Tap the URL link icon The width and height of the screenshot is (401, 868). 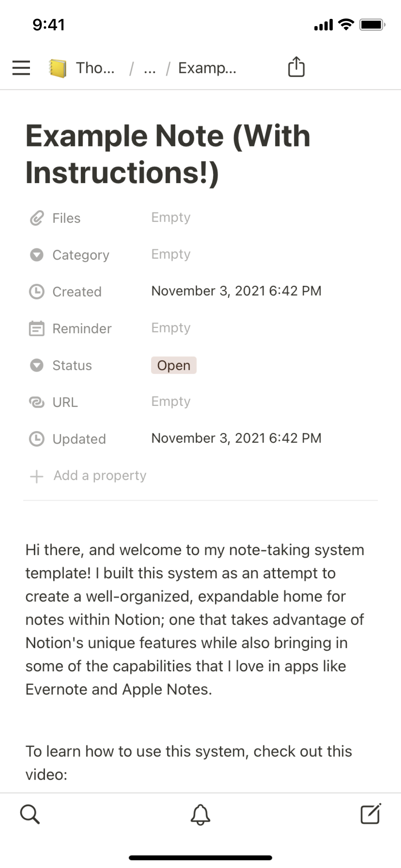(36, 402)
